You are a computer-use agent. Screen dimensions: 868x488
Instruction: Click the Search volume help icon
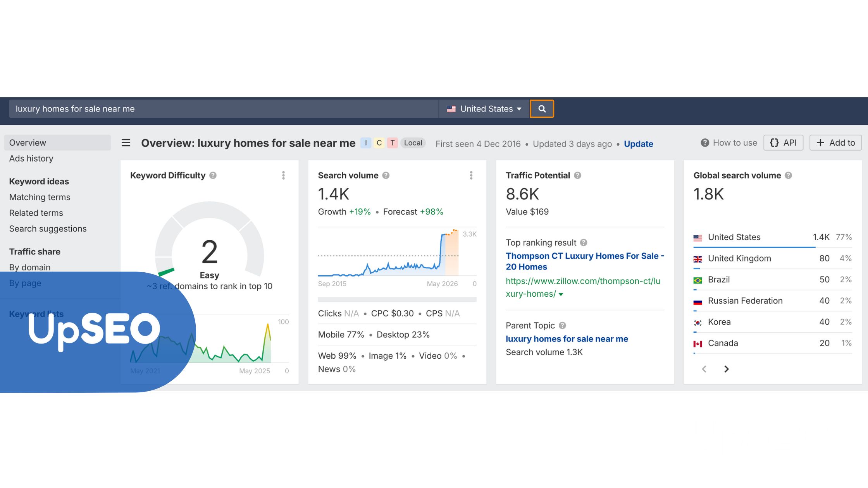click(x=386, y=175)
